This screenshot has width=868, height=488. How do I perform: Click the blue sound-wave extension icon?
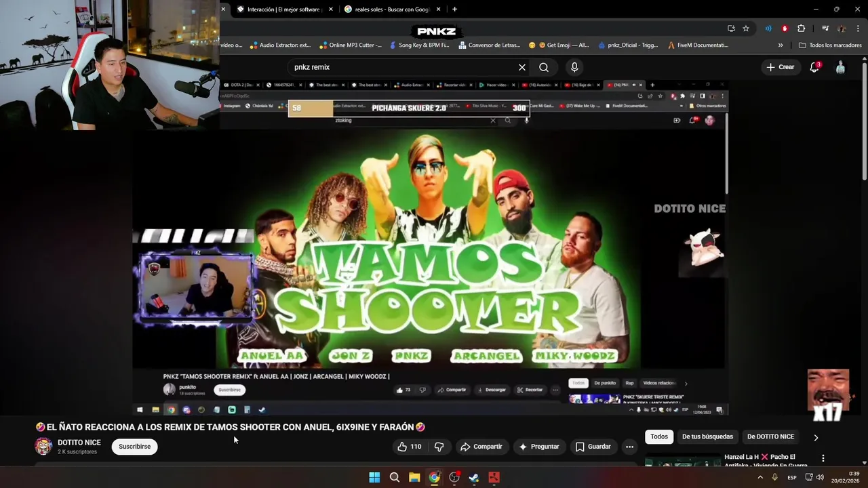pos(768,28)
